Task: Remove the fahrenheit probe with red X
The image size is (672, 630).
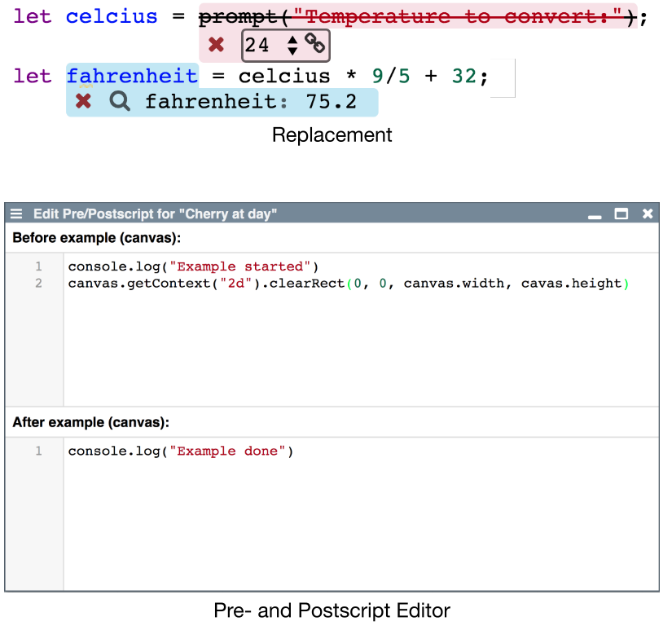Action: (83, 102)
